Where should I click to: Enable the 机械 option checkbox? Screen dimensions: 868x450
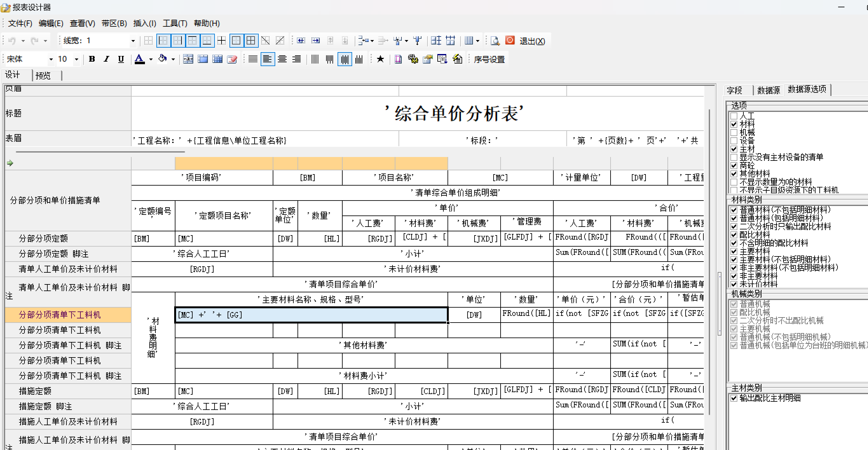click(x=734, y=133)
